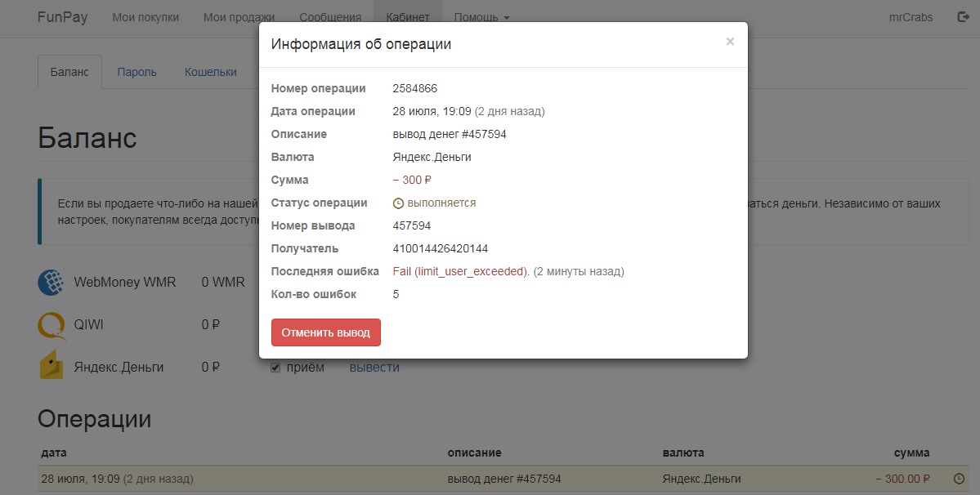Click the Отменить вывод button
This screenshot has height=495, width=980.
tap(325, 332)
